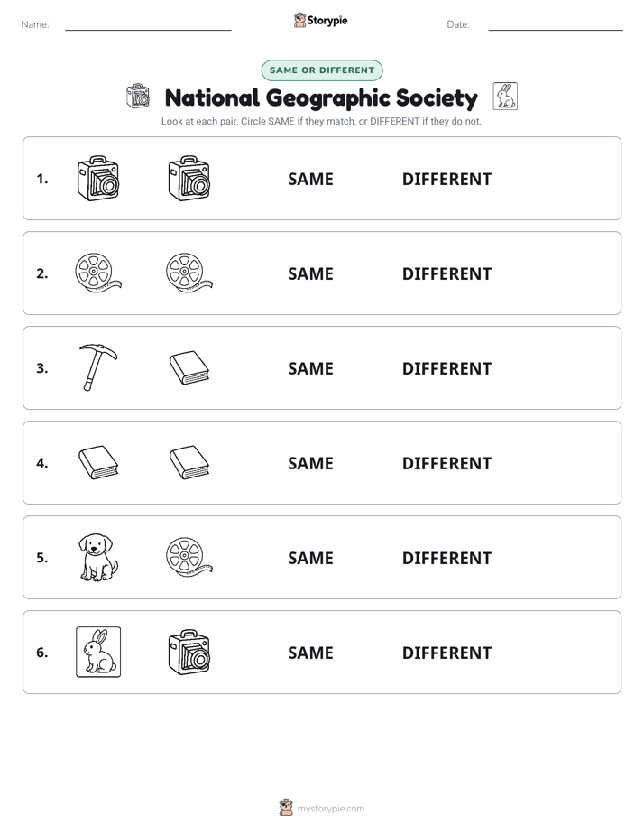Click the first camera icon in row 1
This screenshot has width=644, height=834.
[x=98, y=178]
